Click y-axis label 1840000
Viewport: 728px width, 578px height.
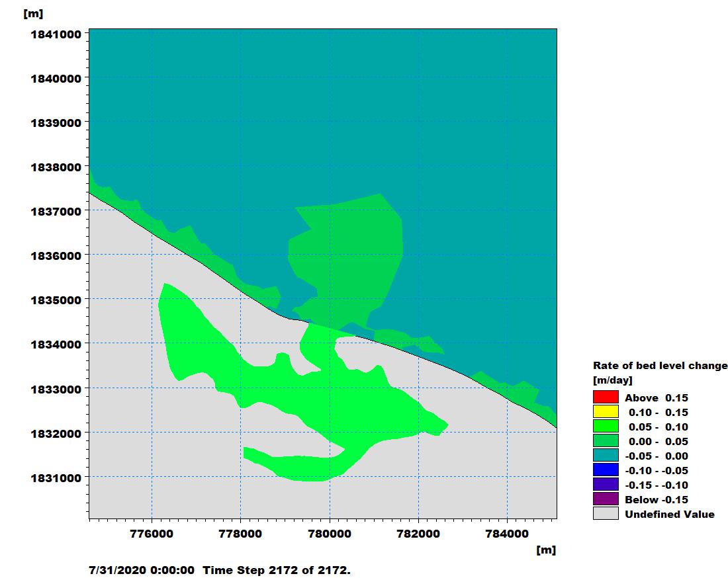(x=56, y=79)
